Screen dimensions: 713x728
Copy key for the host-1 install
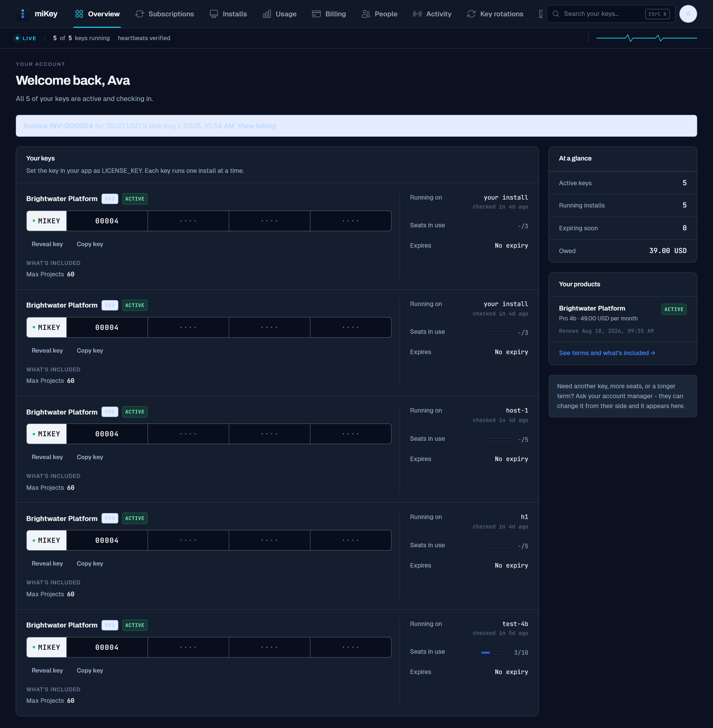pos(90,457)
